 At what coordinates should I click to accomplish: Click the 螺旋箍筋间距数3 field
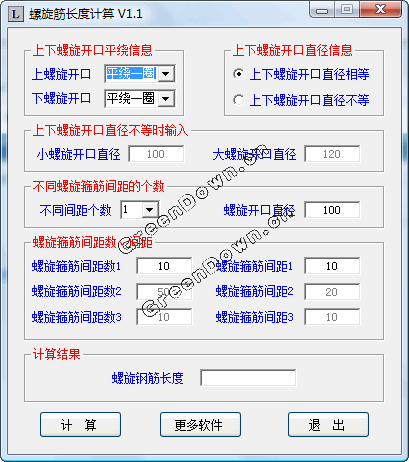[x=164, y=317]
